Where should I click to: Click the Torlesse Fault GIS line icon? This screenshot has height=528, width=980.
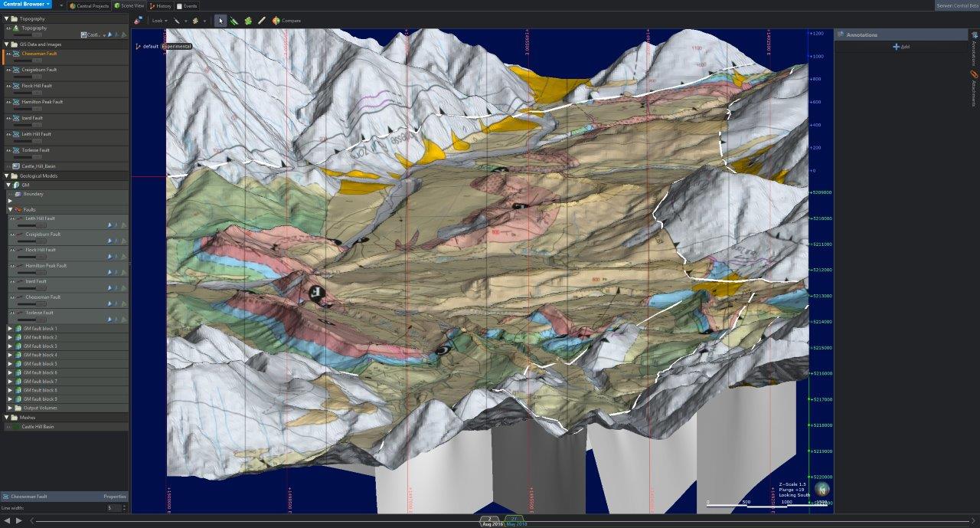pyautogui.click(x=17, y=150)
